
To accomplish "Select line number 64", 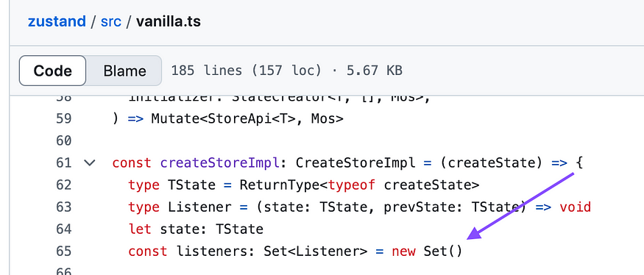I will (x=63, y=229).
